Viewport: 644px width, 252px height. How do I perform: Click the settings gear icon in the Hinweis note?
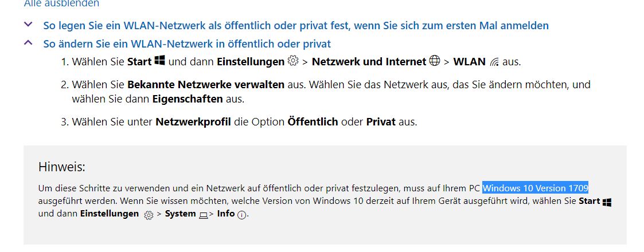(x=149, y=215)
